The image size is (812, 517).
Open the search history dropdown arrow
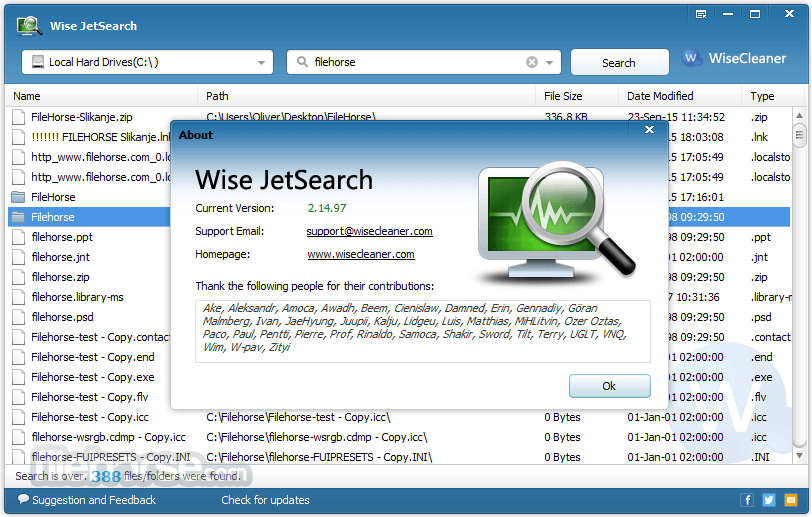tap(550, 62)
